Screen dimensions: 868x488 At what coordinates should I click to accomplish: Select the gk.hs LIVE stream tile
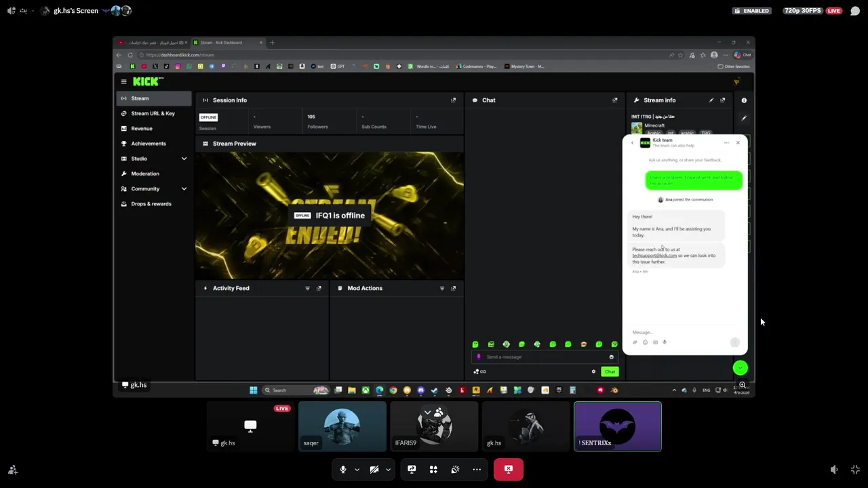click(250, 426)
